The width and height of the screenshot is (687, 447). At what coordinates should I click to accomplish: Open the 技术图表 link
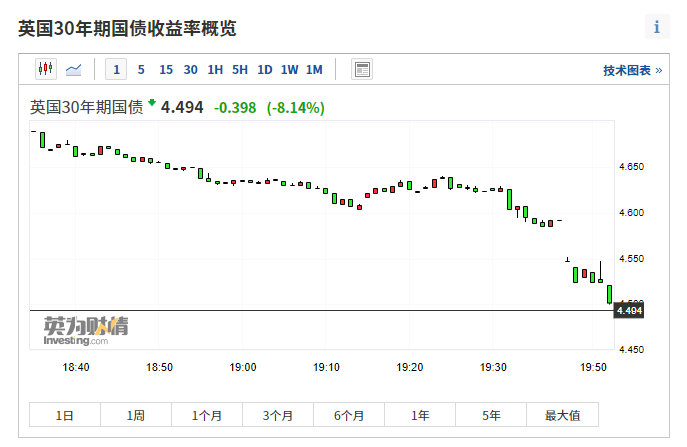click(632, 70)
